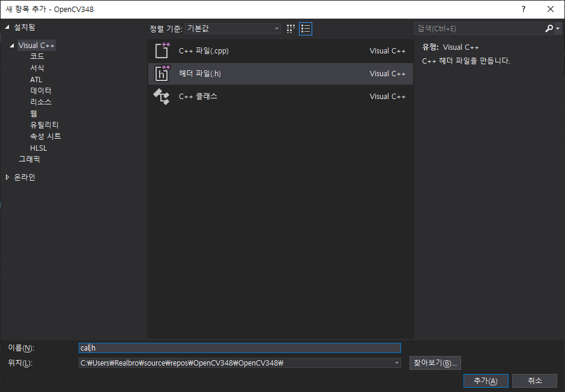
Task: Expand the 온라인 tree node
Action: (7, 177)
